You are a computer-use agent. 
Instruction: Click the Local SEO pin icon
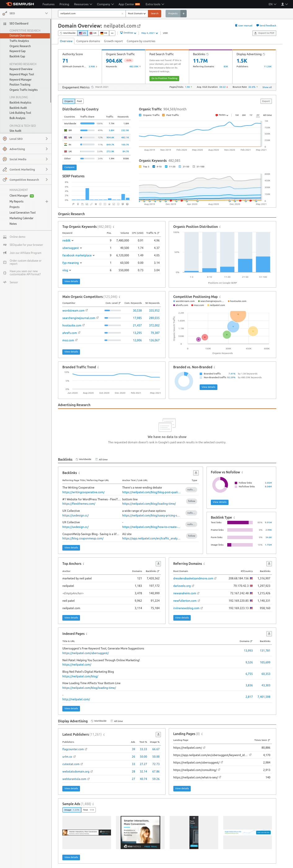5,139
